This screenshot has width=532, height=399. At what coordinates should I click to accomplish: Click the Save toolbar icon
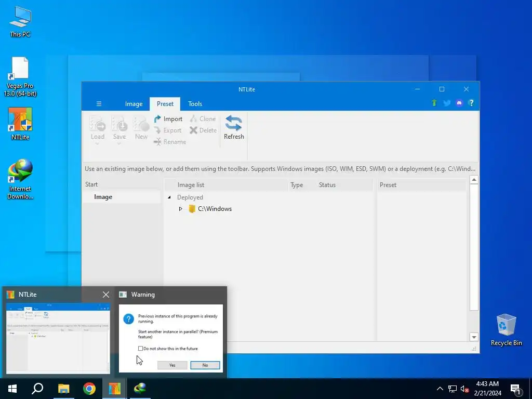point(119,128)
